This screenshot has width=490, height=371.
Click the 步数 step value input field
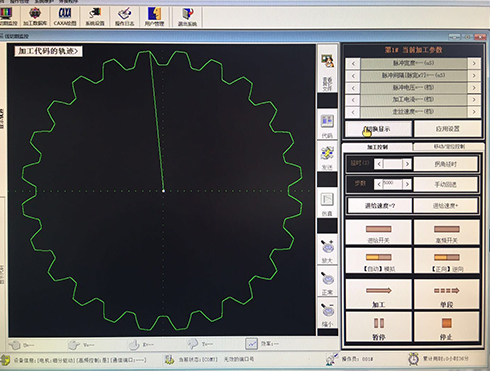coord(392,184)
